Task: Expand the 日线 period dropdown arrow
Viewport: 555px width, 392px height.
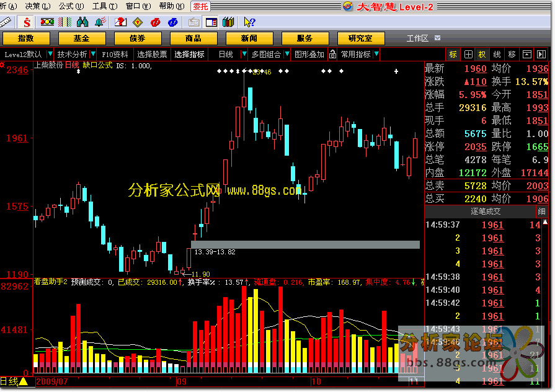Action: click(x=244, y=54)
